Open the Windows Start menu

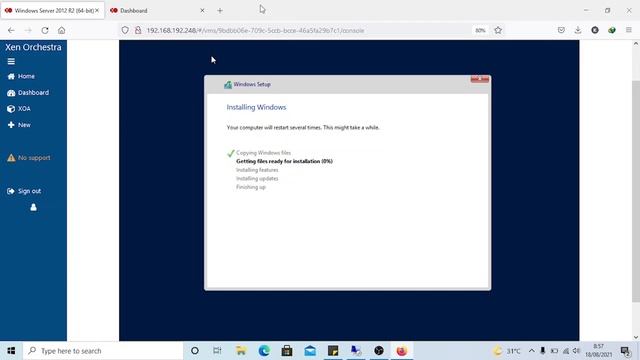point(11,351)
